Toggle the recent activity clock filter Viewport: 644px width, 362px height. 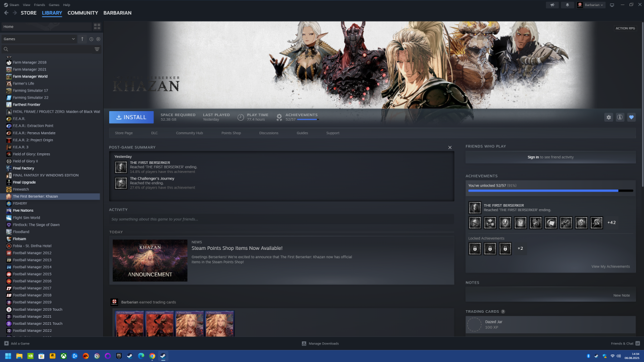(91, 39)
